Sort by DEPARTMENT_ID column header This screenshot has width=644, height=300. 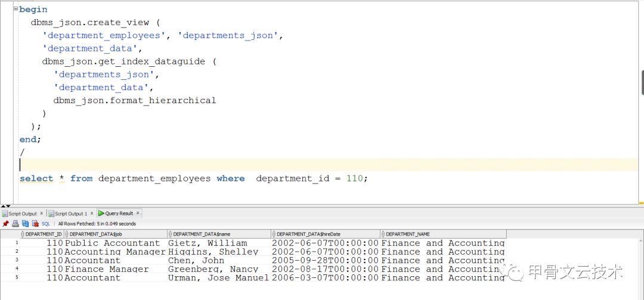pyautogui.click(x=43, y=234)
